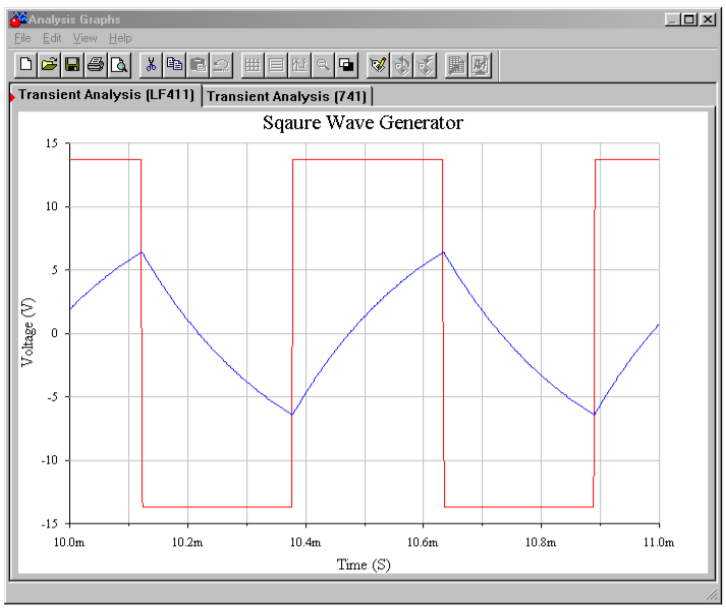Image resolution: width=726 pixels, height=611 pixels.
Task: Open the Help menu
Action: click(120, 38)
